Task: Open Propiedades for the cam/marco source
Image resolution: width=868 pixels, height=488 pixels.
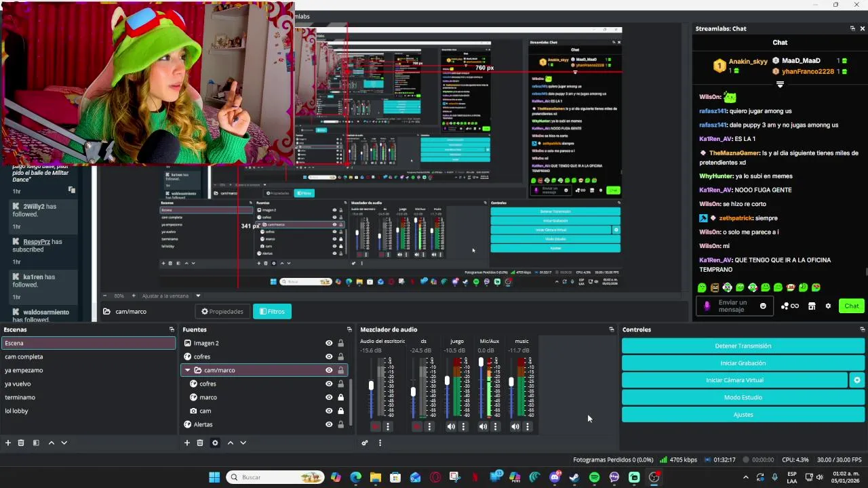Action: pos(222,312)
